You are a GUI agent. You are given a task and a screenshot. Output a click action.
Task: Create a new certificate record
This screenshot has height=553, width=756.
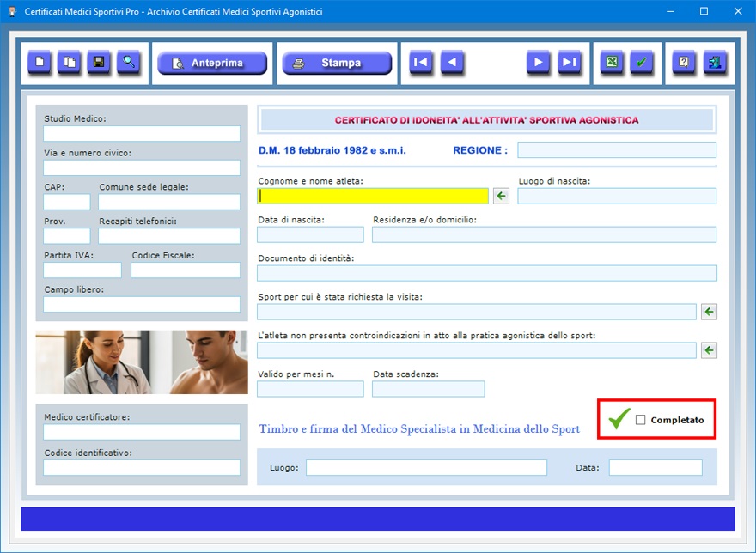40,63
